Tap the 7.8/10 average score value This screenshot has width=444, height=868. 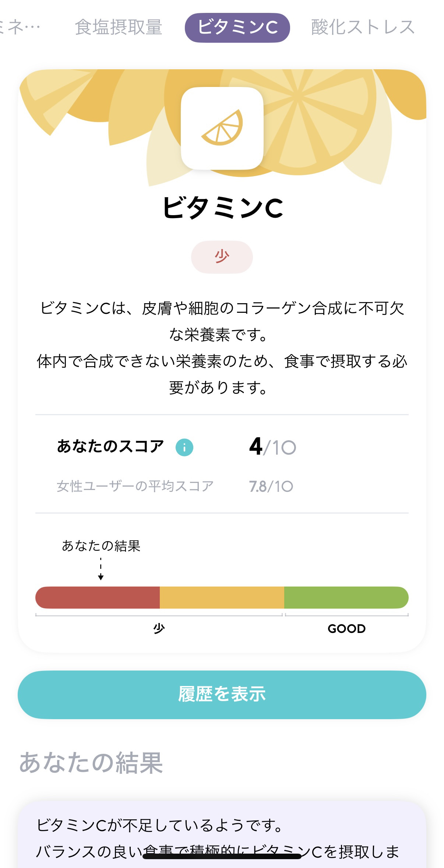coord(271,486)
